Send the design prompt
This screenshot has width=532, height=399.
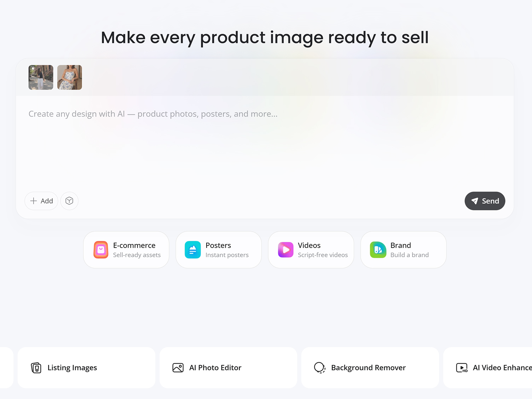tap(485, 201)
